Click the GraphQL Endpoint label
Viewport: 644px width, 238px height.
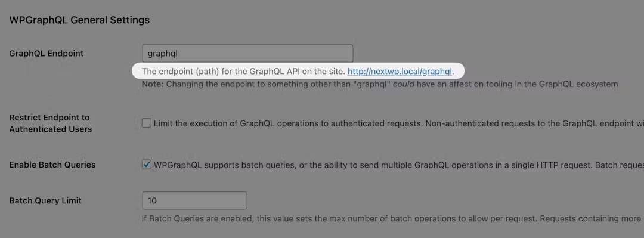click(x=47, y=54)
